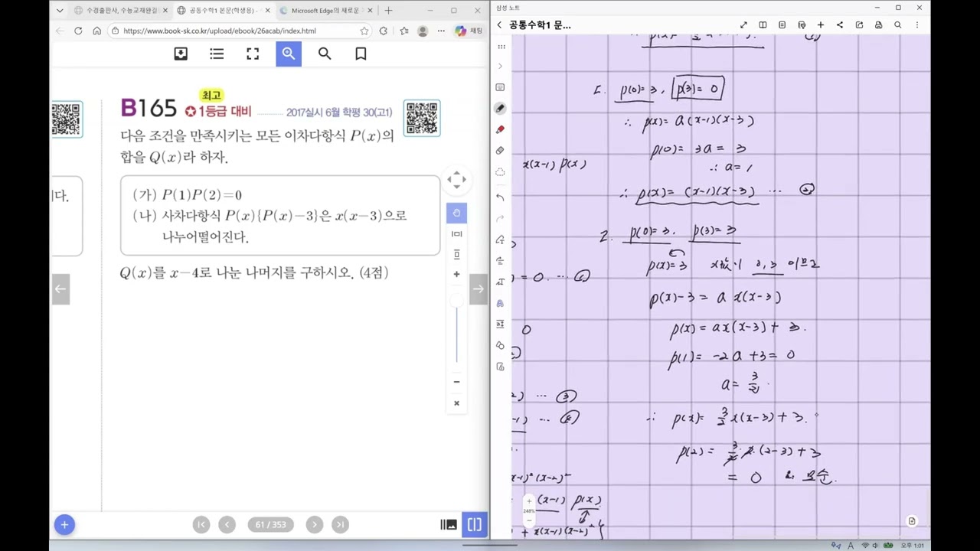Toggle the two-page spread view button
Image resolution: width=980 pixels, height=551 pixels.
475,524
